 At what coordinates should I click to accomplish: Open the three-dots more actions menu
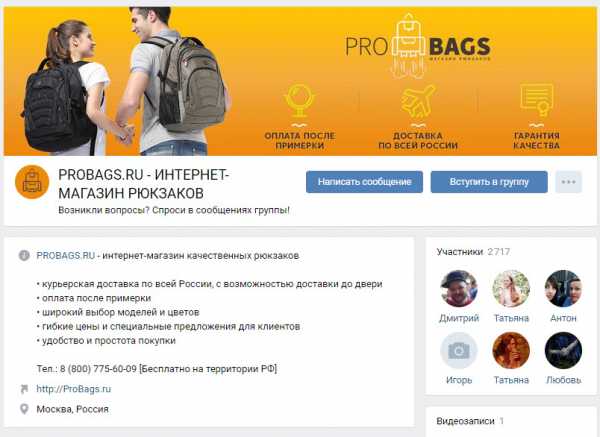point(569,182)
